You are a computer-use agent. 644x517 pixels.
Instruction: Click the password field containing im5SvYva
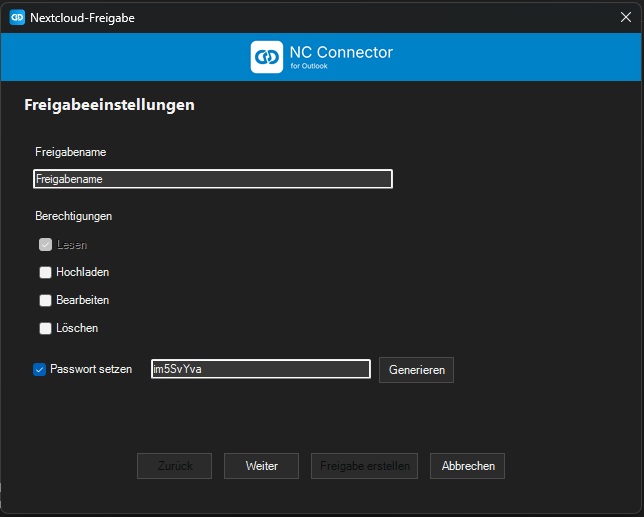(261, 369)
